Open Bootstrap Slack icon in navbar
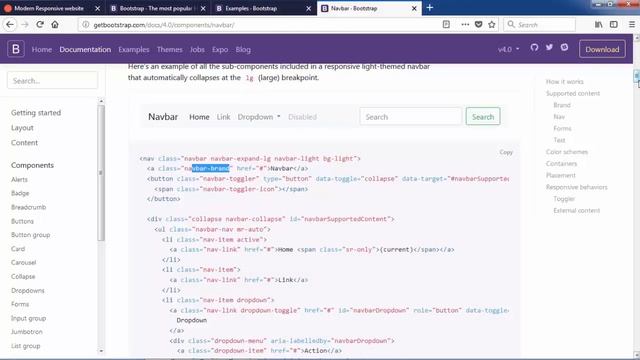This screenshot has height=360, width=640. pos(564,47)
